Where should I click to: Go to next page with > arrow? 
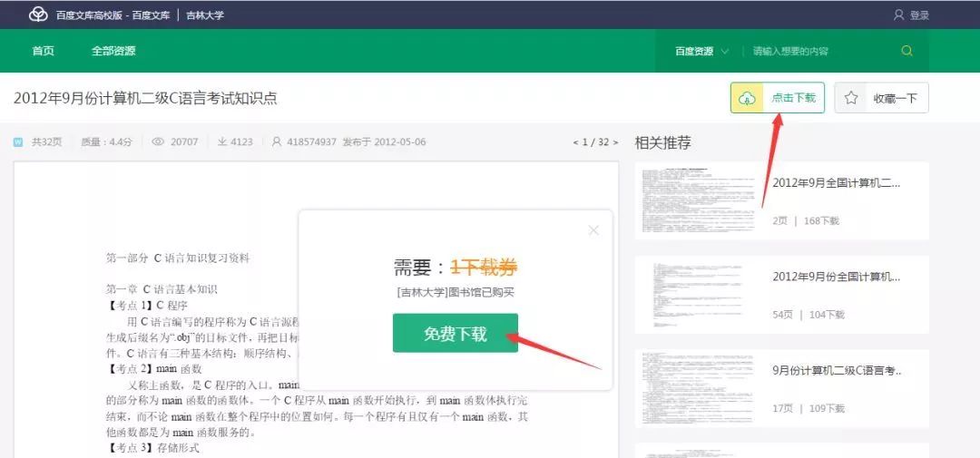click(615, 142)
